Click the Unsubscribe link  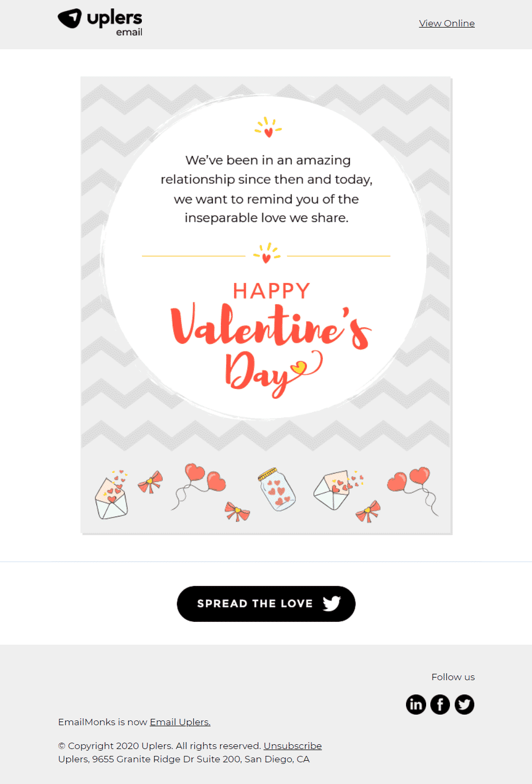coord(293,746)
